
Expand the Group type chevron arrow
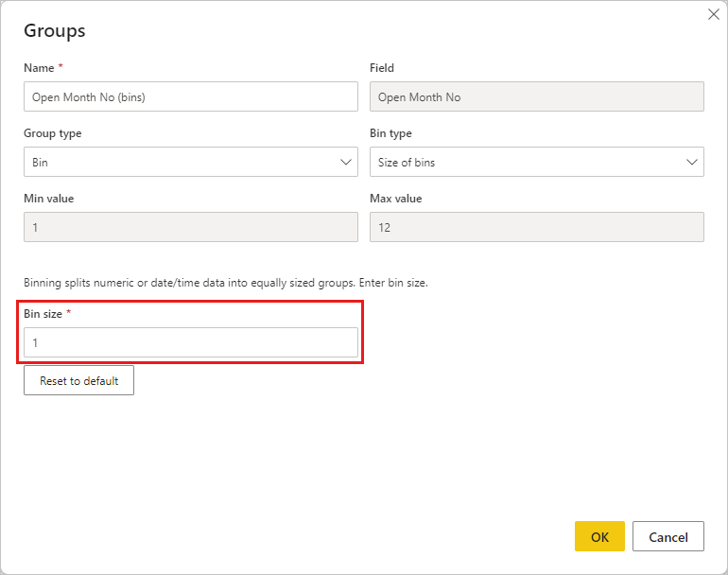345,162
